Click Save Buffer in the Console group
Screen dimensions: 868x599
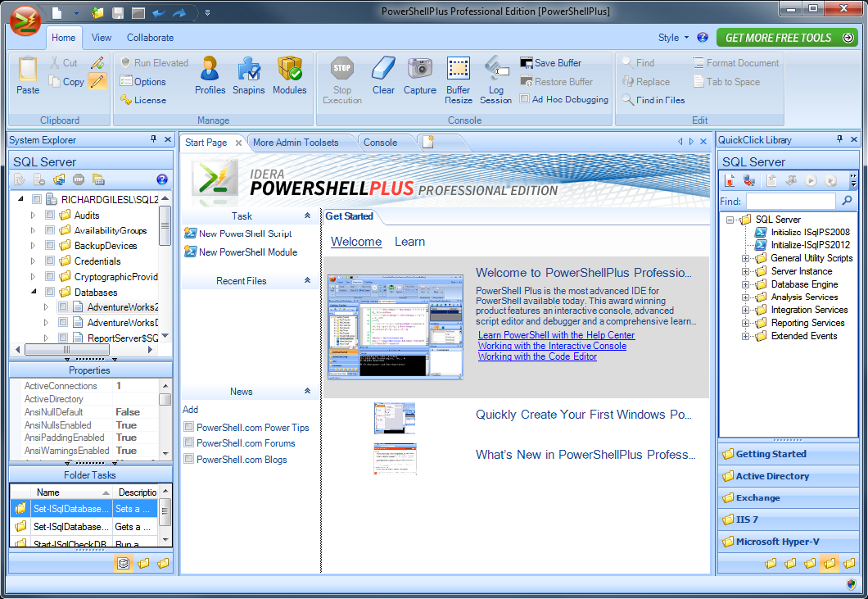point(551,62)
